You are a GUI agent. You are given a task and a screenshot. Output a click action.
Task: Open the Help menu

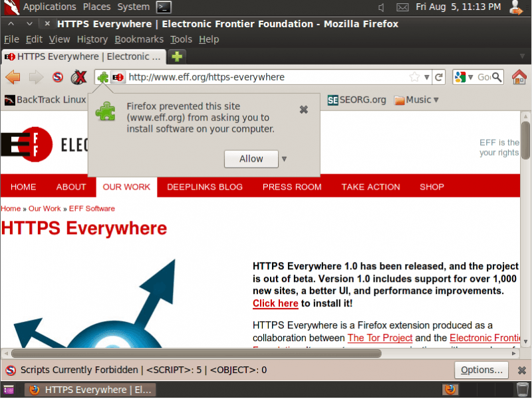[x=209, y=39]
